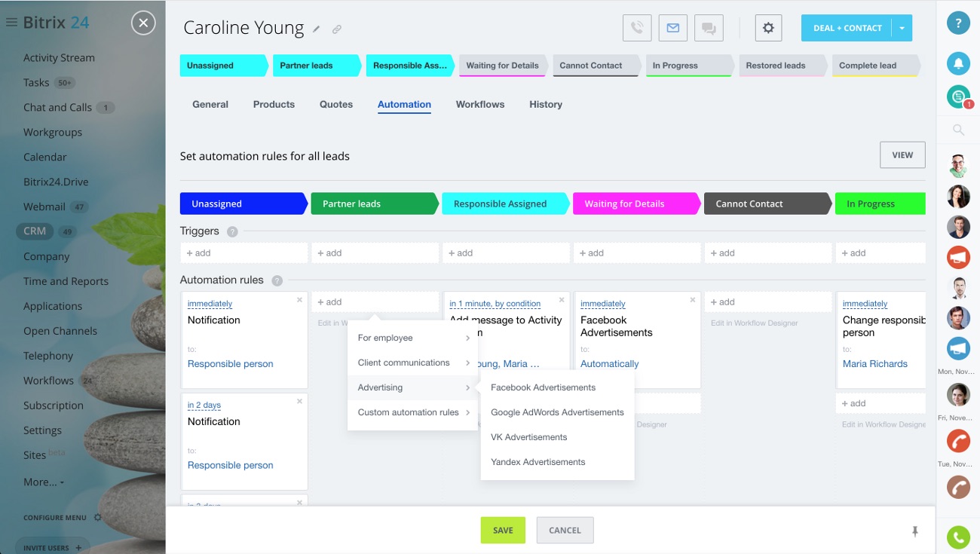Click the Maria Richards link
Screen dimensions: 980x554
point(874,363)
